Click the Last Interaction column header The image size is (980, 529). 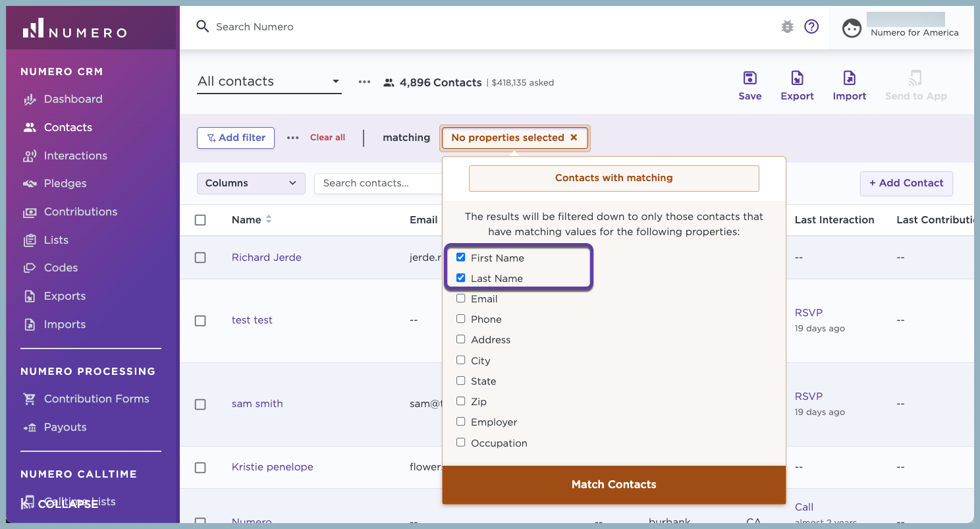834,220
